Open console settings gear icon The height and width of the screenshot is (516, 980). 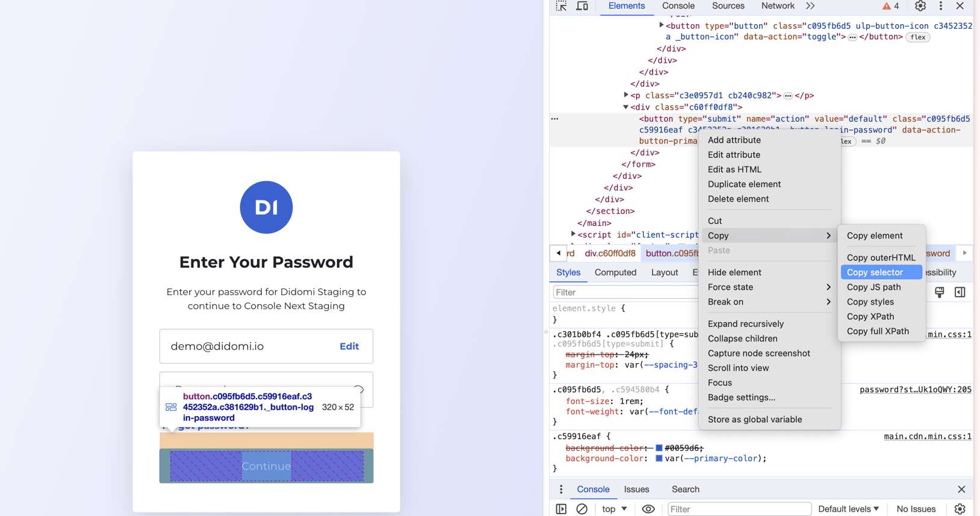(x=960, y=509)
